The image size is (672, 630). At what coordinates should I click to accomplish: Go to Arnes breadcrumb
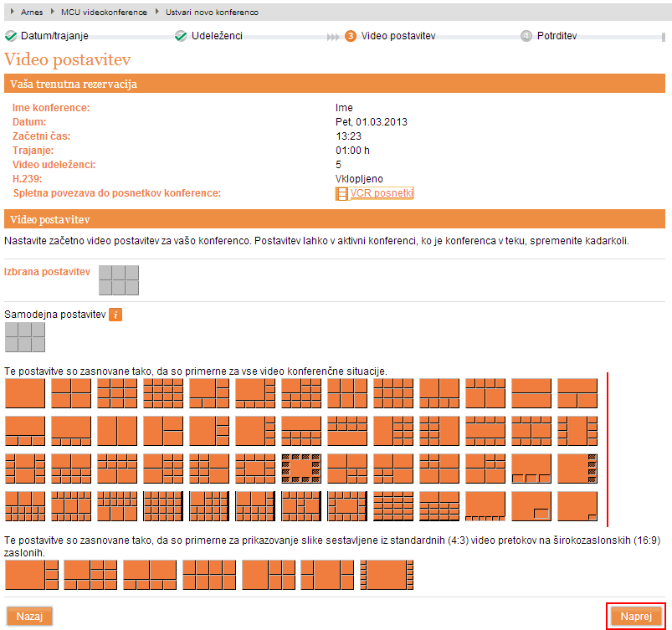(32, 13)
